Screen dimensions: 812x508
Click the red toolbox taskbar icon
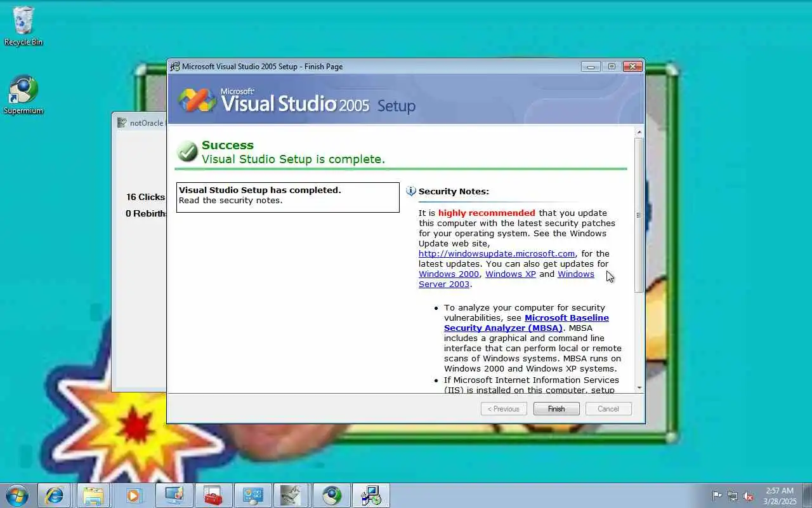pyautogui.click(x=213, y=495)
